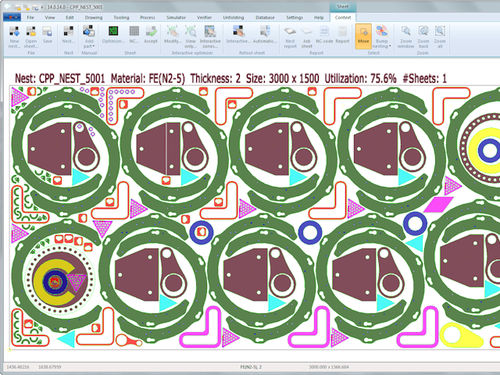Open the Settings tab
Image resolution: width=500 pixels, height=375 pixels.
[x=295, y=17]
